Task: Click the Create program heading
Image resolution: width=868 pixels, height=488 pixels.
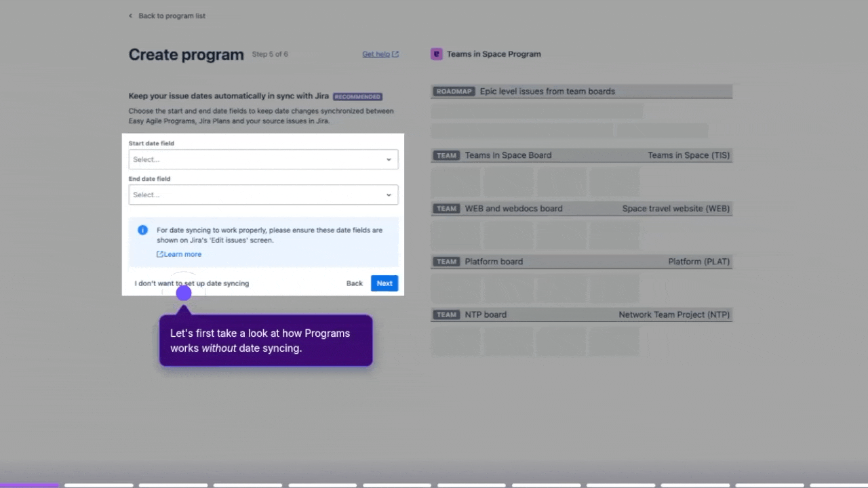Action: [186, 55]
